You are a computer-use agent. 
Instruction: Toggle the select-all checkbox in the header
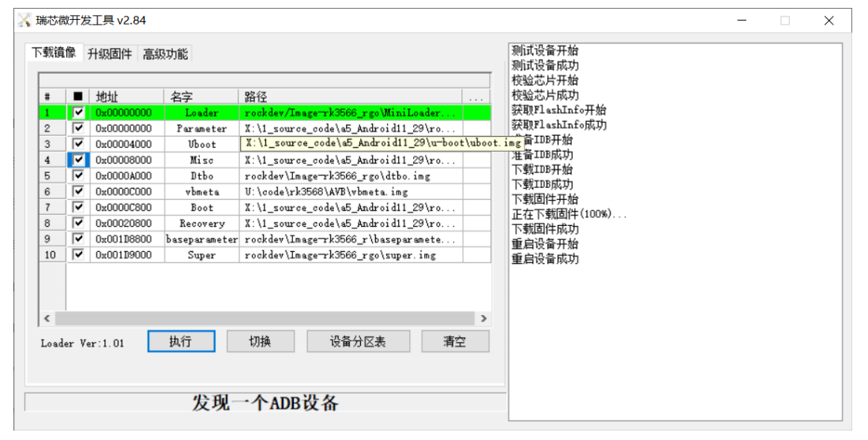coord(78,97)
